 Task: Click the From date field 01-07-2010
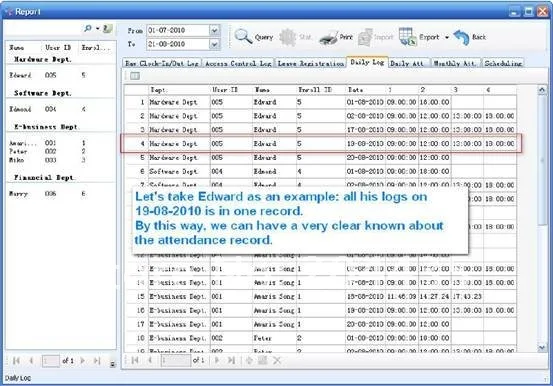click(x=178, y=31)
